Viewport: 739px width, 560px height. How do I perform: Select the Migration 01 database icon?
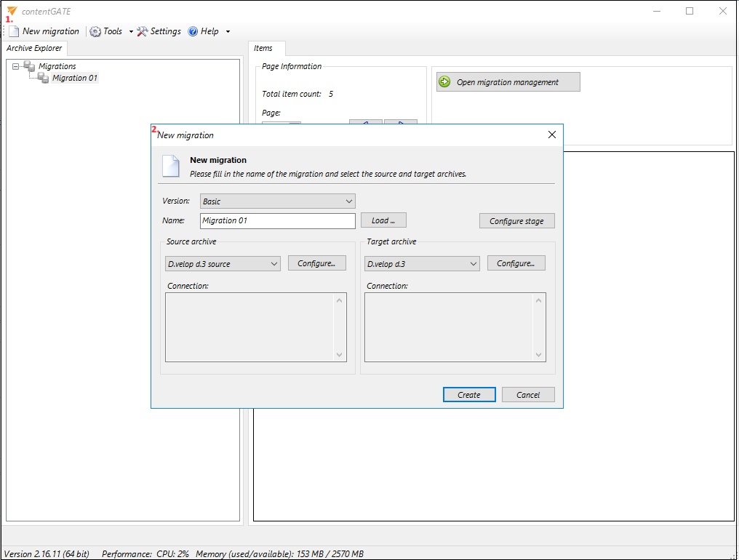click(44, 78)
